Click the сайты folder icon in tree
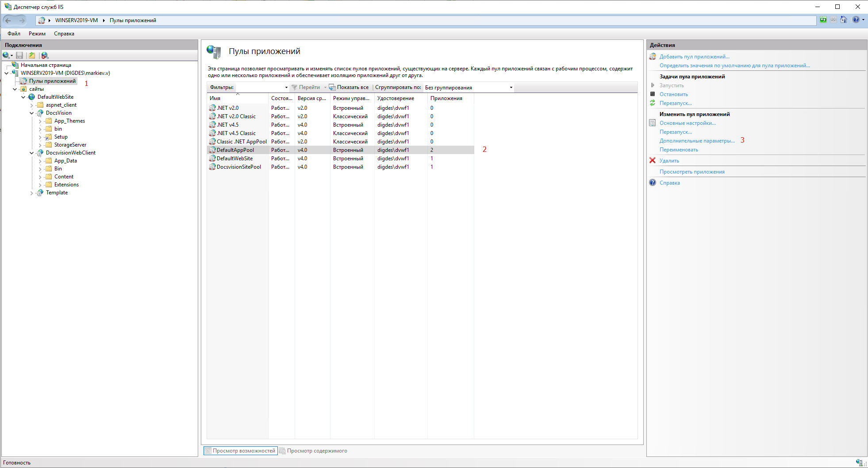Screen dimensions: 868x468 click(x=24, y=89)
